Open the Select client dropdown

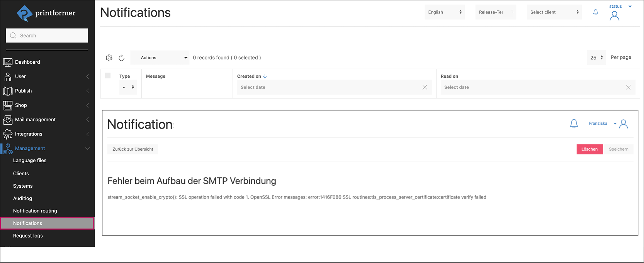click(x=554, y=12)
